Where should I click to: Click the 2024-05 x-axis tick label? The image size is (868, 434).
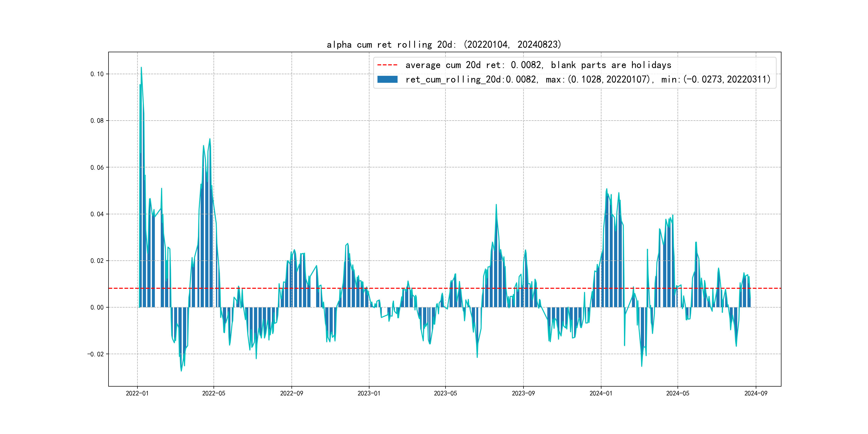coord(678,393)
